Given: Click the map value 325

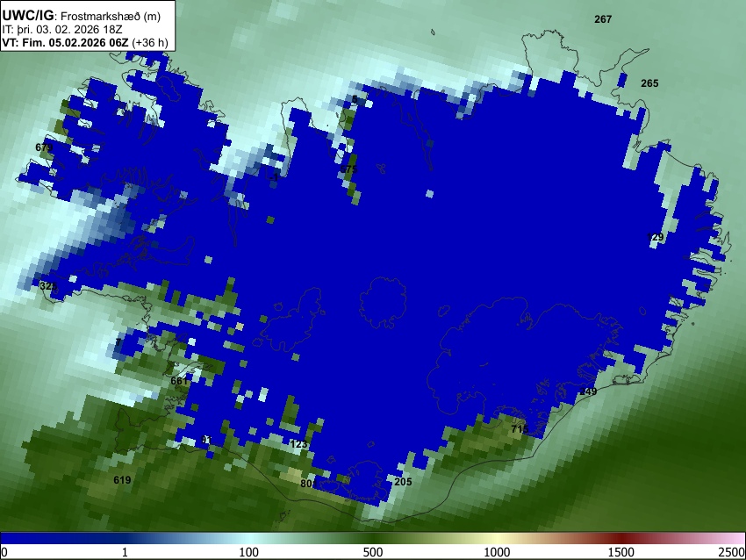Looking at the screenshot, I should (x=48, y=286).
